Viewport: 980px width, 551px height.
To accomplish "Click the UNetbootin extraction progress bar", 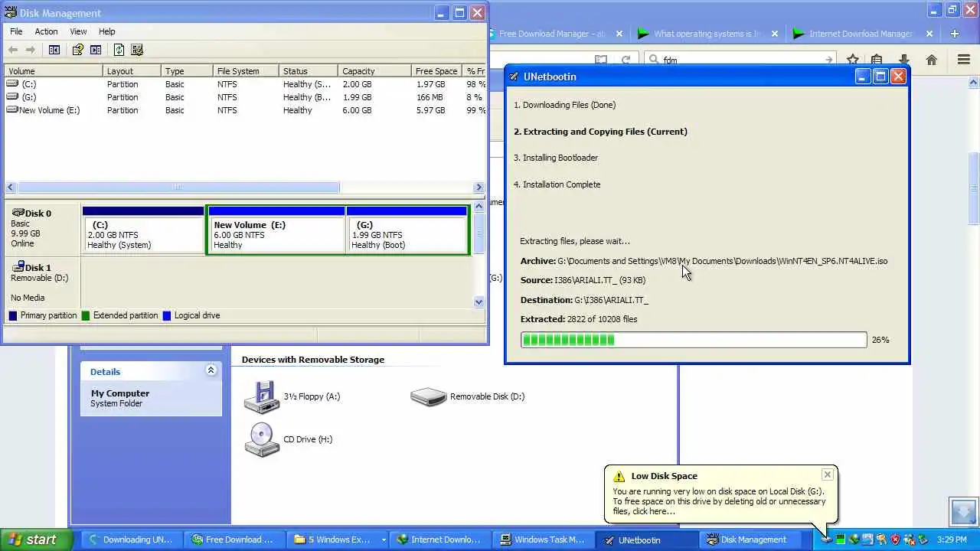I will [694, 340].
